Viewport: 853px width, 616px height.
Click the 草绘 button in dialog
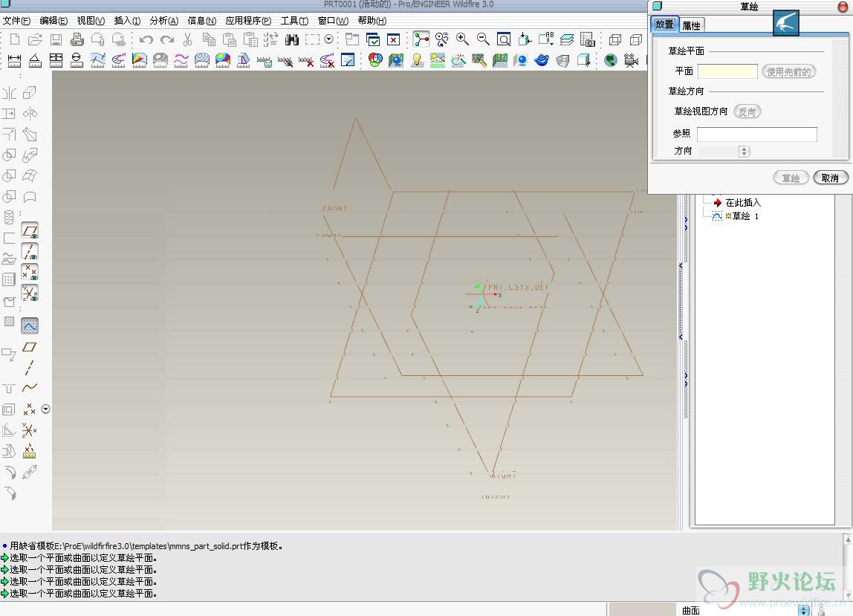[791, 178]
